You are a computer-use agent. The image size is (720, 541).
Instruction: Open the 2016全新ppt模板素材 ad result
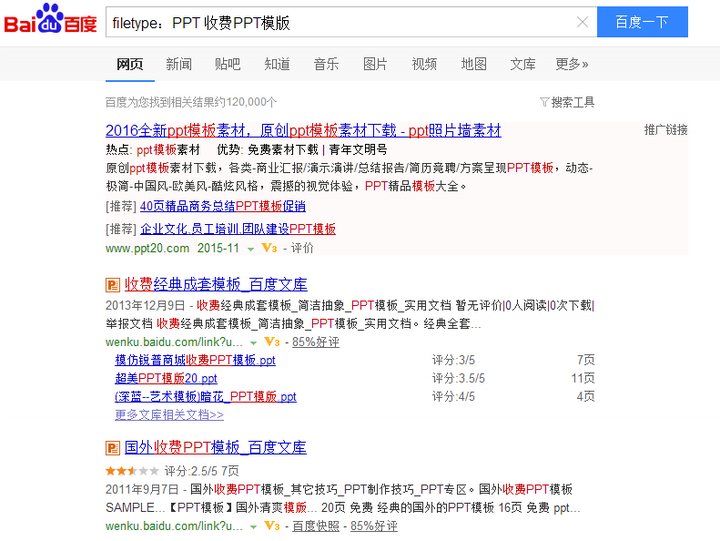303,131
